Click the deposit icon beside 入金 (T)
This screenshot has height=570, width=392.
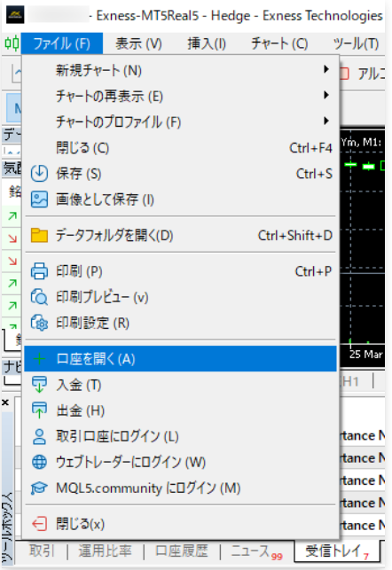(39, 385)
